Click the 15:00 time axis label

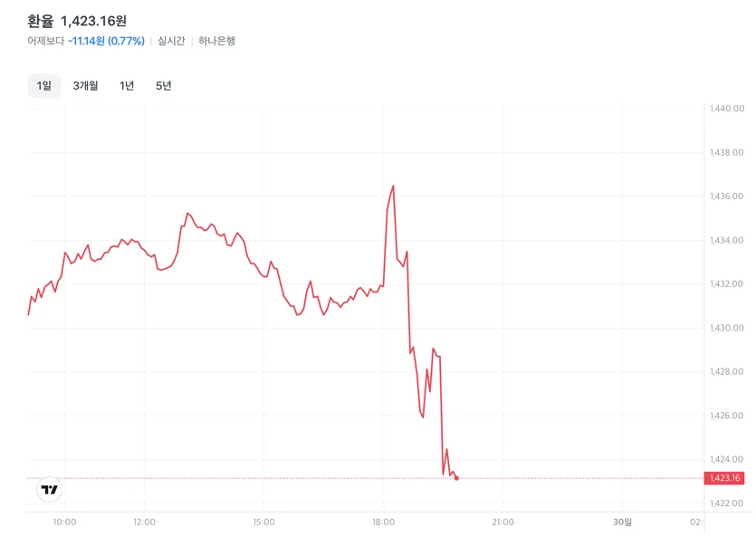pyautogui.click(x=263, y=522)
